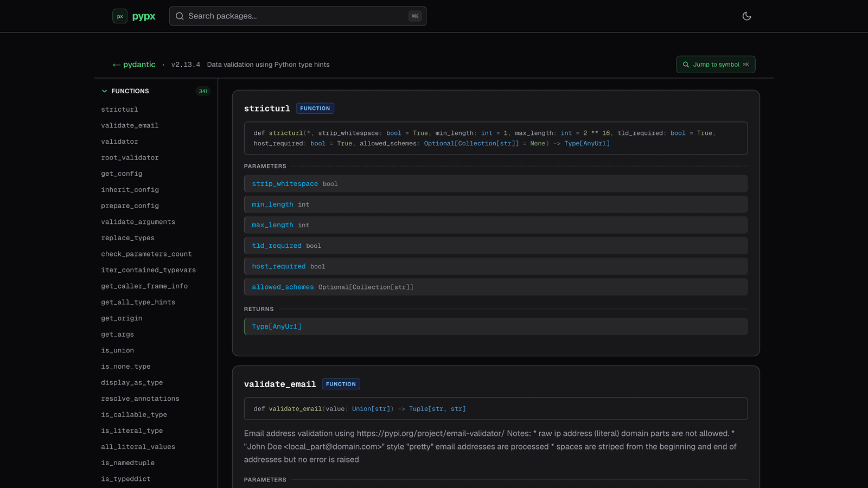Click the 341 functions count badge
Image resolution: width=868 pixels, height=488 pixels.
(203, 91)
